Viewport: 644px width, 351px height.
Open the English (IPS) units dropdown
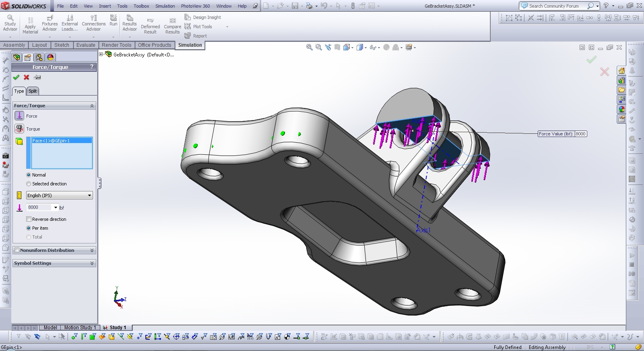pos(60,195)
